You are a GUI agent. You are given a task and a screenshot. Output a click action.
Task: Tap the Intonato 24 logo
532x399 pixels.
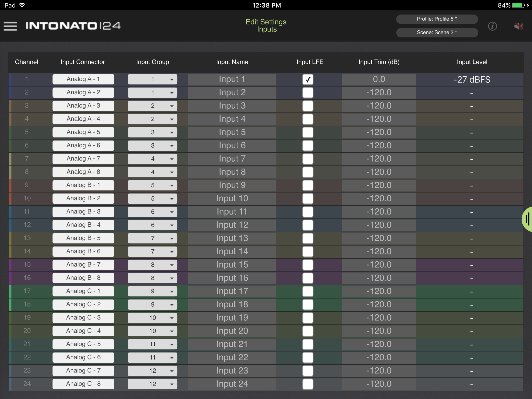pos(73,26)
